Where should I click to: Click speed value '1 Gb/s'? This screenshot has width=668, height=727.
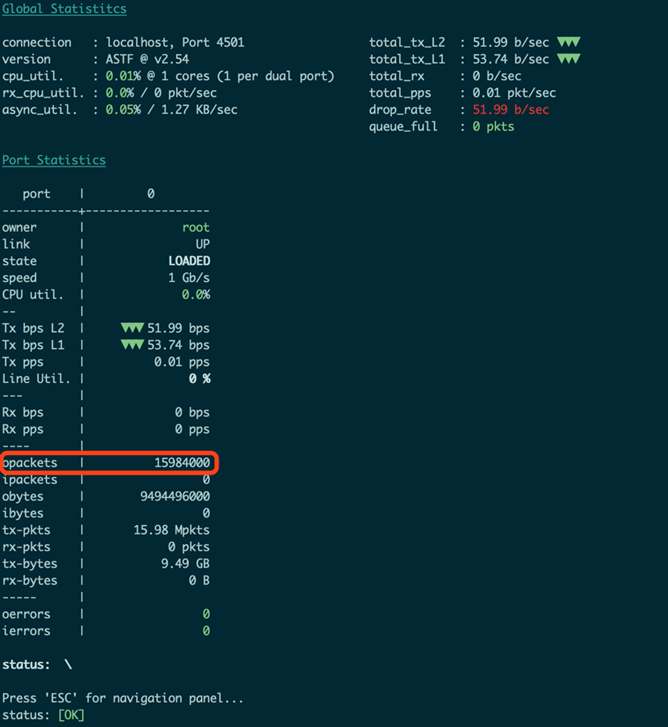189,278
